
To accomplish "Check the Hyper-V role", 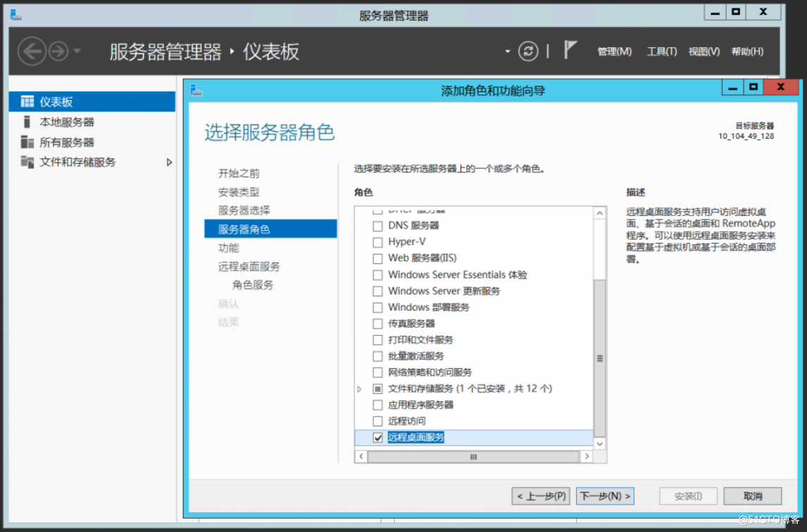I will pyautogui.click(x=378, y=242).
